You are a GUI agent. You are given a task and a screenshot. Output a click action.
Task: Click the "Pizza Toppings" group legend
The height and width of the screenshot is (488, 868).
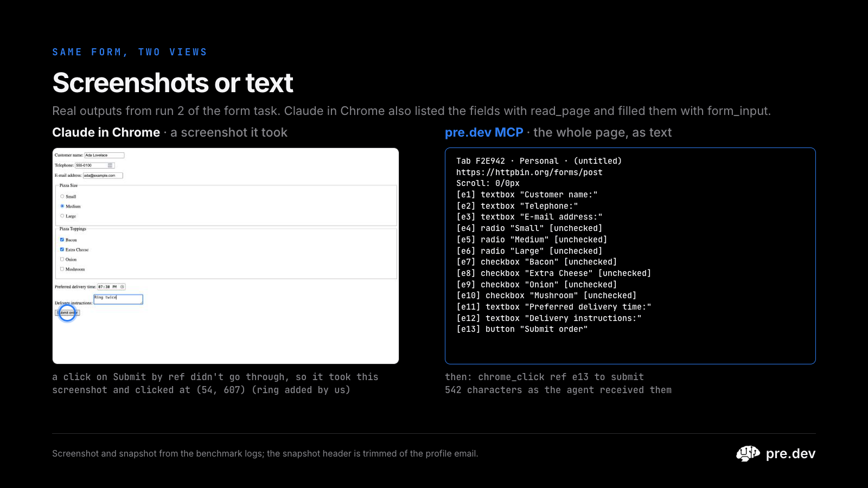point(73,229)
